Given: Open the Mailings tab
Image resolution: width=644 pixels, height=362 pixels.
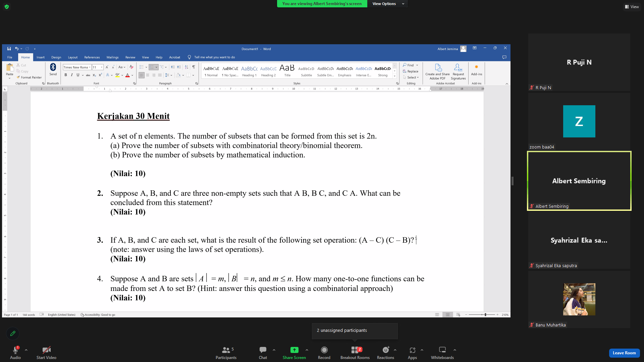Looking at the screenshot, I should pos(112,57).
